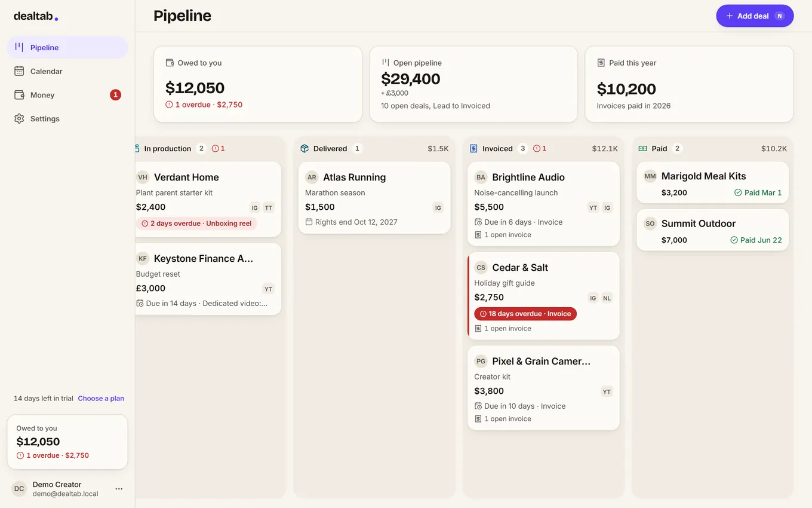Click the overdue alert in Invoiced header

click(540, 149)
